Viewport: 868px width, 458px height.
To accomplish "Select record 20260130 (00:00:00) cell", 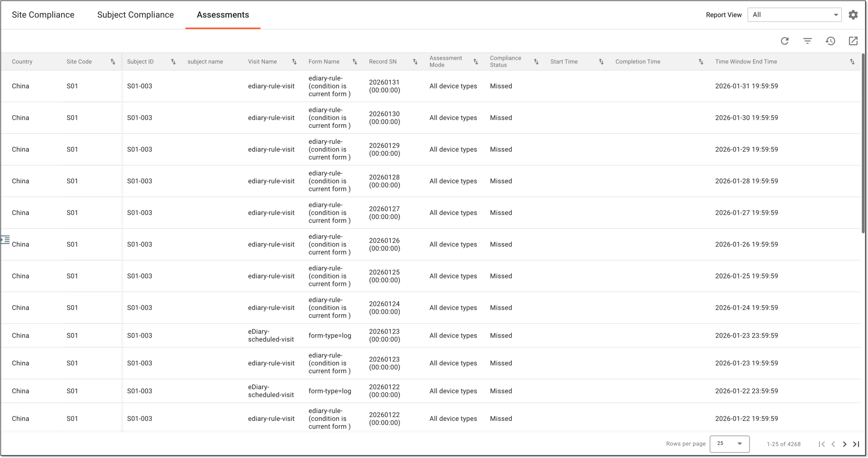I will [384, 118].
